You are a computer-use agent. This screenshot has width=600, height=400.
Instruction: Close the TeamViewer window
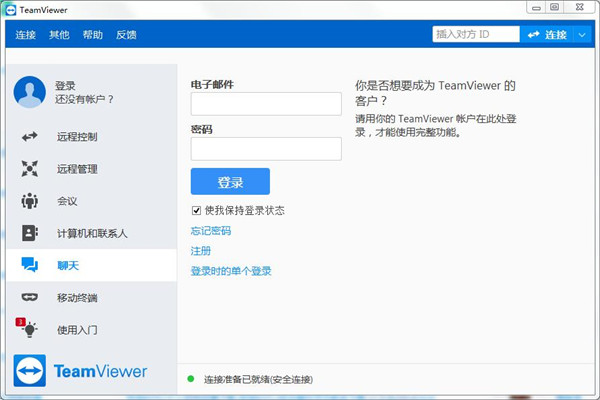point(580,7)
